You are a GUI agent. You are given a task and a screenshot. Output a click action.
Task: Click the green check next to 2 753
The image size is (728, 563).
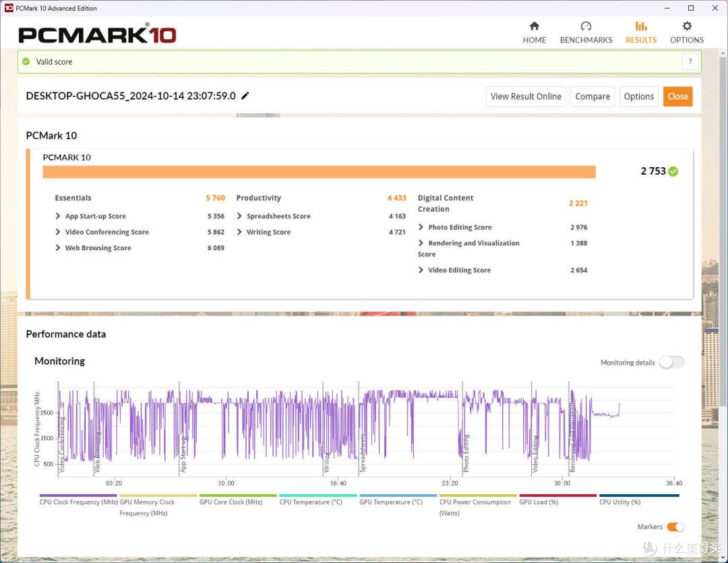673,171
